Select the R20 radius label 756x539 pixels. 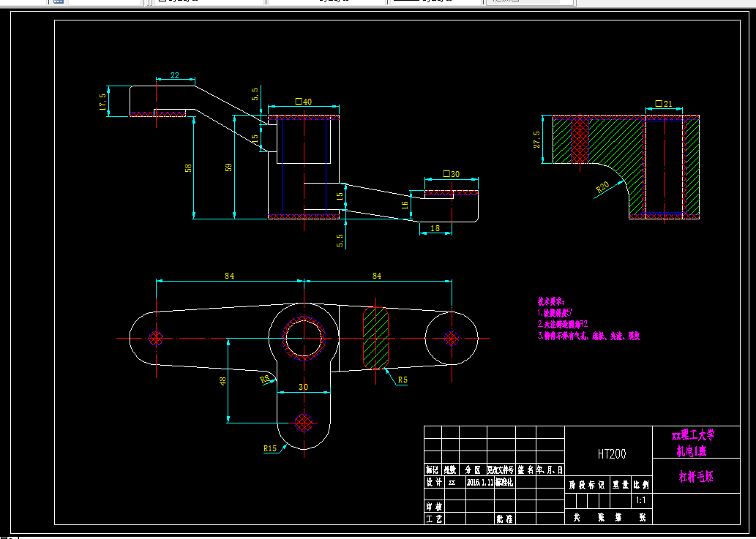603,187
